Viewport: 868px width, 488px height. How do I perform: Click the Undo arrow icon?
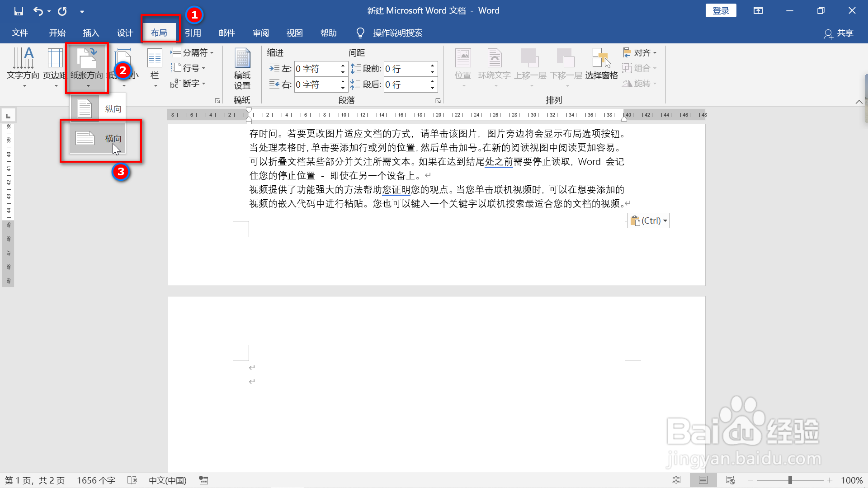point(38,11)
